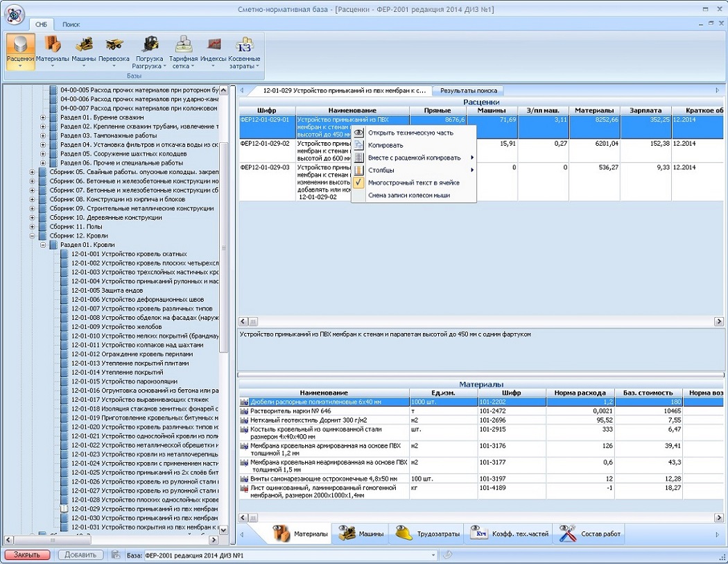Click the tree vertical scrollbar thumb
The width and height of the screenshot is (728, 564).
(223, 248)
